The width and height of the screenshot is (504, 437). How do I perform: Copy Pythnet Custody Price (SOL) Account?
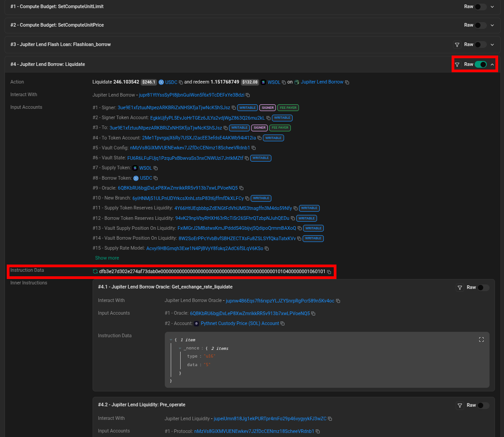point(283,324)
